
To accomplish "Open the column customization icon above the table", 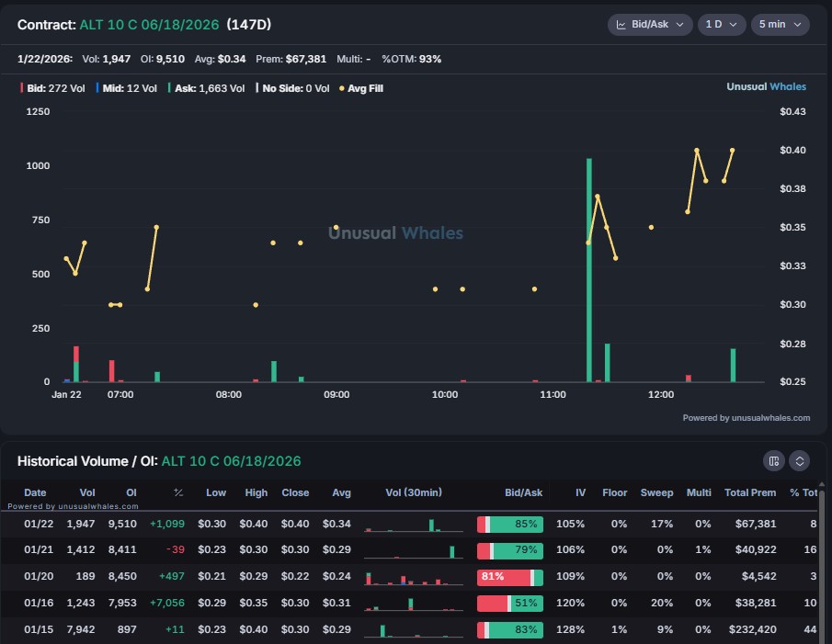I will [x=775, y=461].
